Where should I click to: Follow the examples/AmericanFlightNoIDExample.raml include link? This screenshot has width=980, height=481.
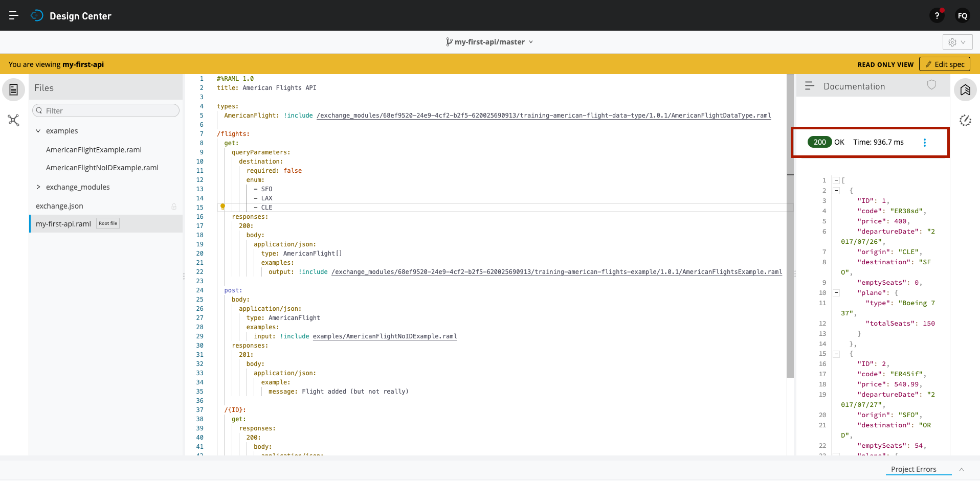(385, 336)
